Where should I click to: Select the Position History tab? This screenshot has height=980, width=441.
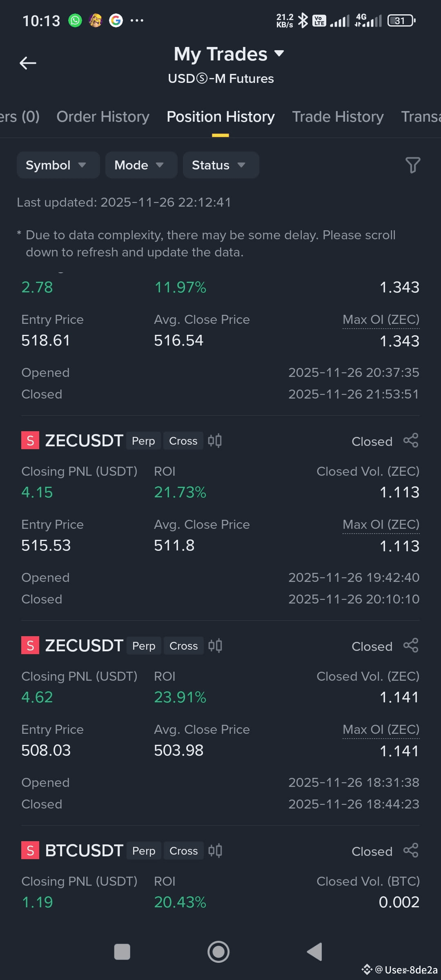220,117
